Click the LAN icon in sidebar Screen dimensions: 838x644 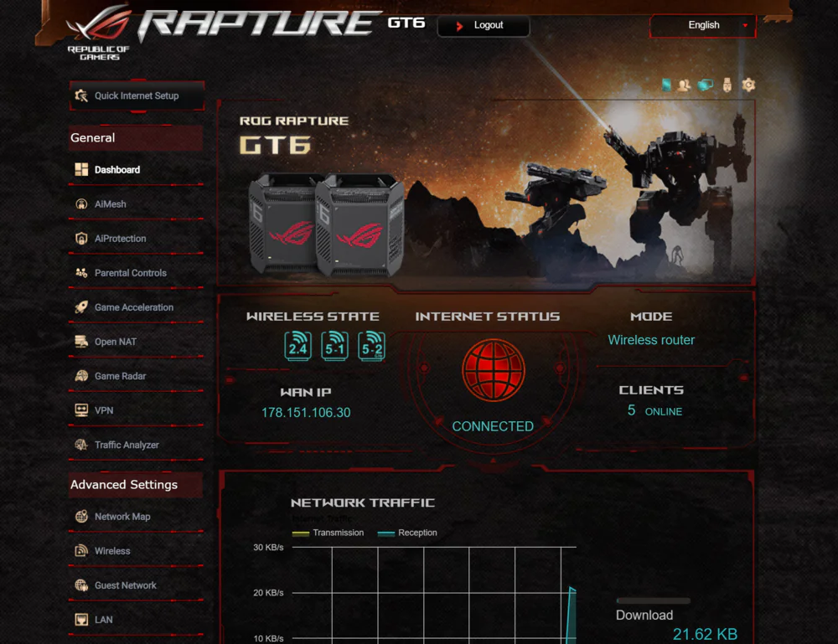(81, 620)
